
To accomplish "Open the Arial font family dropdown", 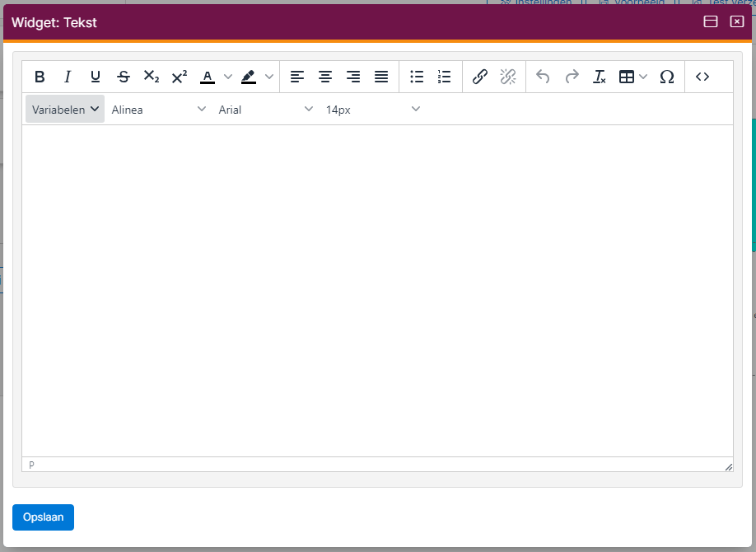I will click(x=265, y=109).
